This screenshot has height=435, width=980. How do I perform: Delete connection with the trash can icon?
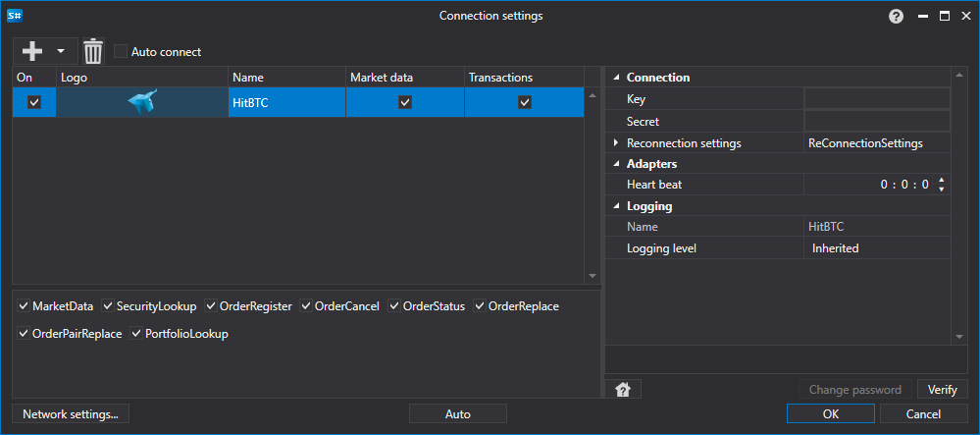click(93, 51)
